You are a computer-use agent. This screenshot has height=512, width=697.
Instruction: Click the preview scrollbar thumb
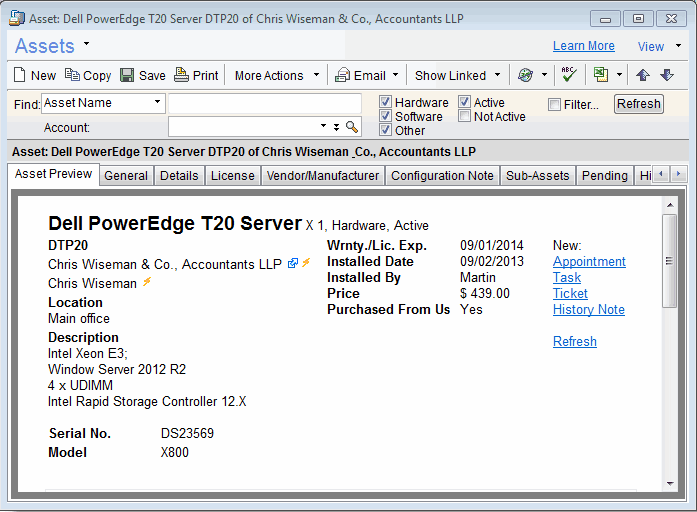[x=669, y=261]
